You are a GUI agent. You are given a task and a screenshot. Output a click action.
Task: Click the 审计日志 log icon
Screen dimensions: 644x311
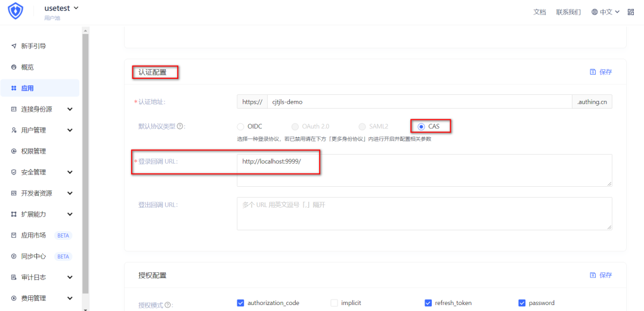pos(14,277)
